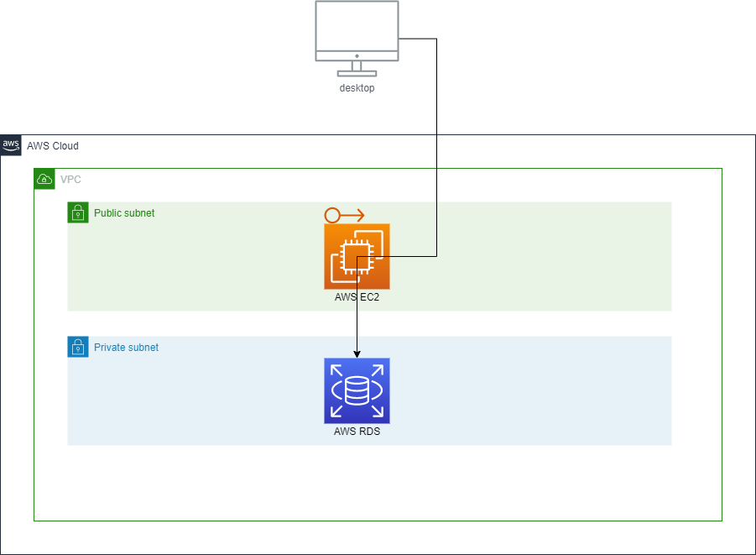Click the arrowhead pointing into RDS

tap(357, 354)
